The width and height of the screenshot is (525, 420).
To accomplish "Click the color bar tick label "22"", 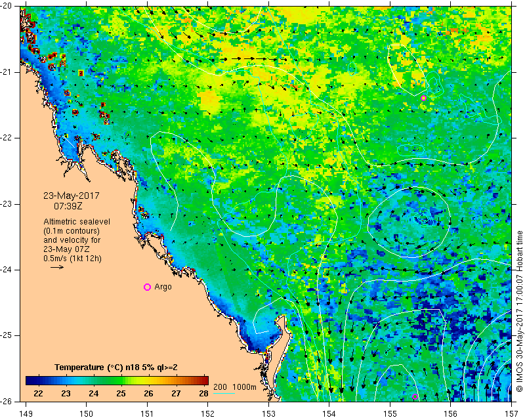I will [x=39, y=394].
